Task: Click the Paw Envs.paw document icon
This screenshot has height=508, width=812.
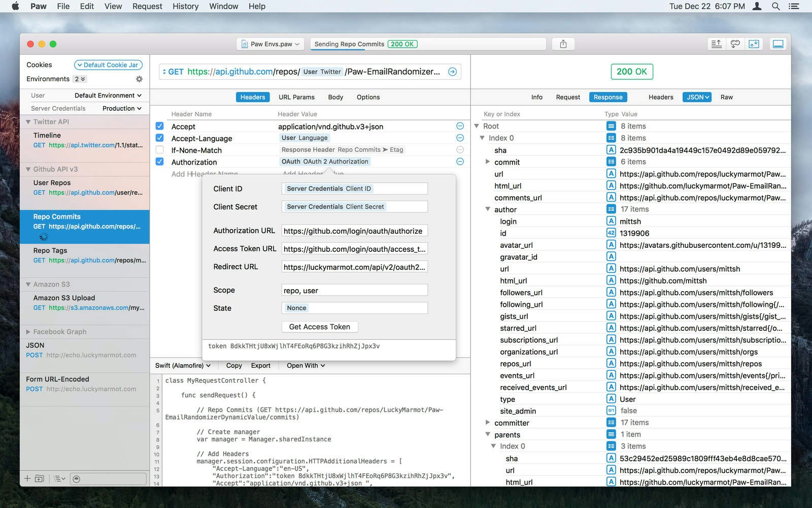Action: coord(245,44)
